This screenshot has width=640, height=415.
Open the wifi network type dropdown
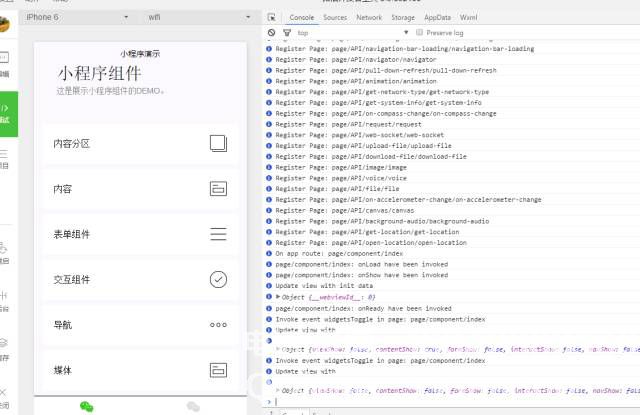click(x=199, y=17)
